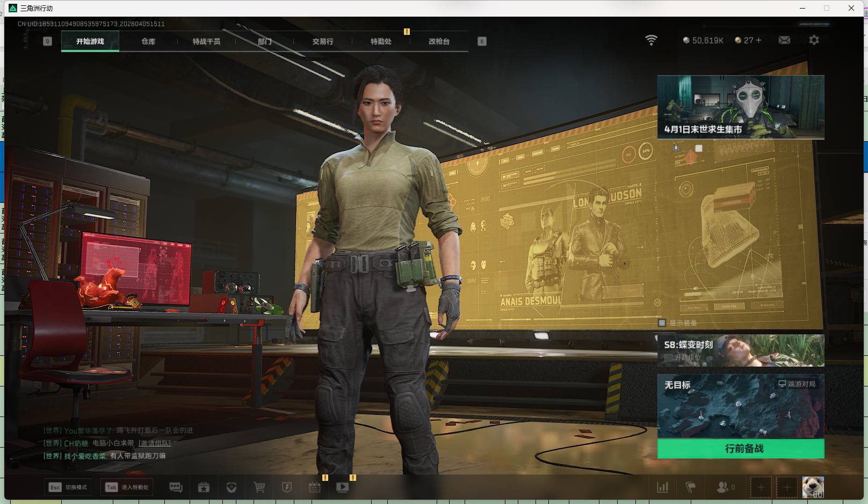Image resolution: width=868 pixels, height=504 pixels.
Task: Click Tab 进入特勤处 button
Action: pos(127,487)
